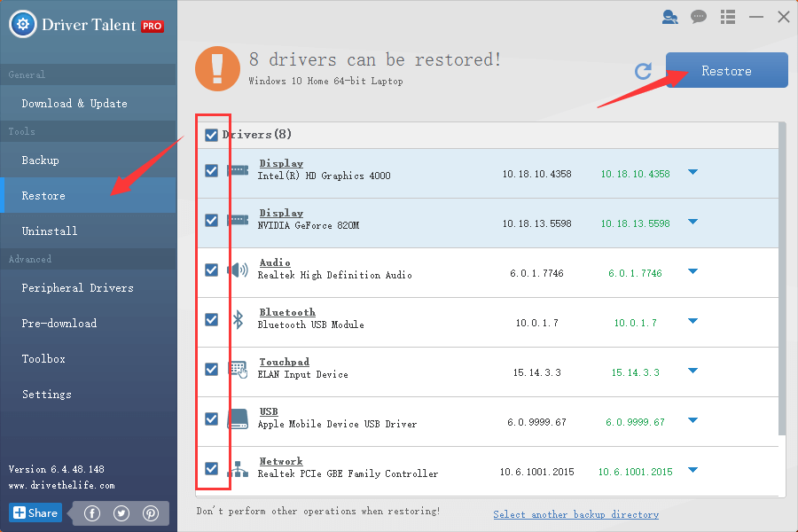Screen dimensions: 798x532
Task: Uncheck the Bluetooth USB Module driver
Action: point(211,320)
